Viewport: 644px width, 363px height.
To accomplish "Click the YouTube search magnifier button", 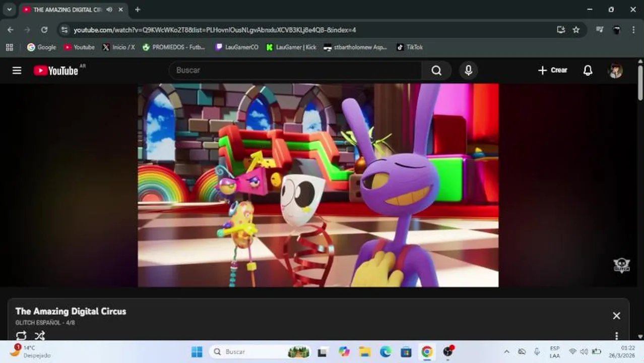I will tap(436, 71).
